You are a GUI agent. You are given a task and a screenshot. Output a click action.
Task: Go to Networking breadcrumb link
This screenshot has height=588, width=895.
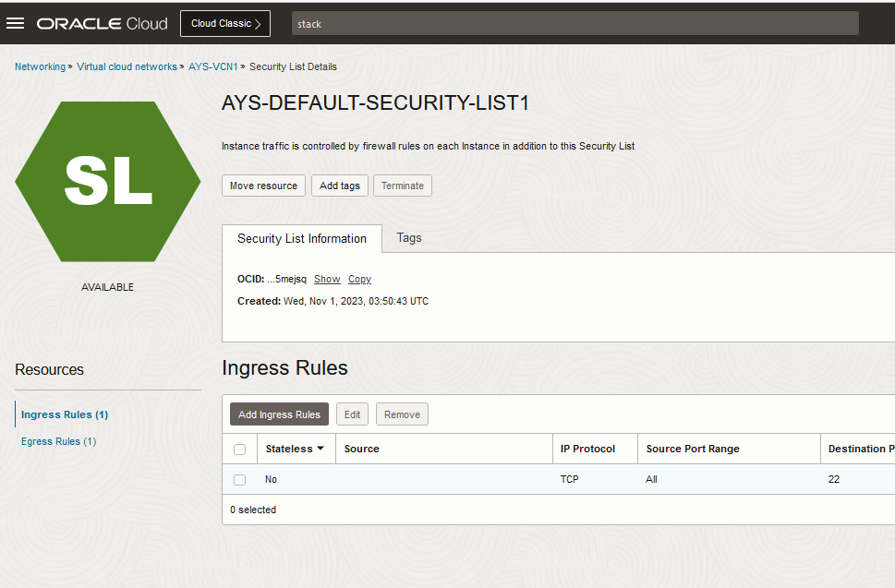40,66
